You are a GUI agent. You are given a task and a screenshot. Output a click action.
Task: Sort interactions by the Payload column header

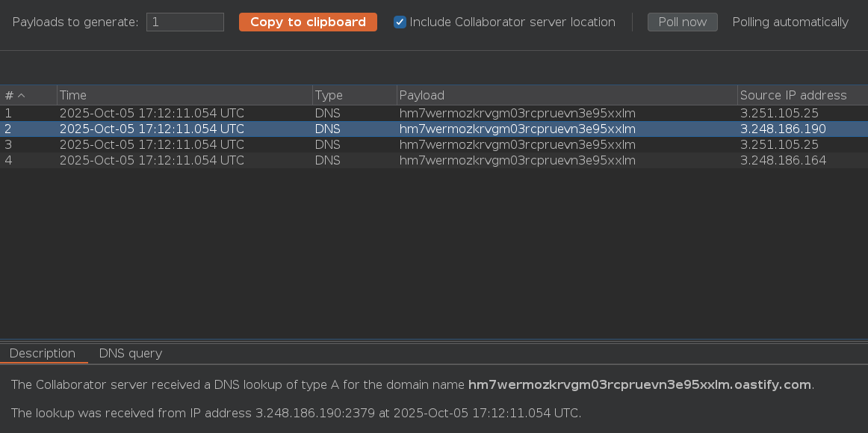click(x=566, y=95)
